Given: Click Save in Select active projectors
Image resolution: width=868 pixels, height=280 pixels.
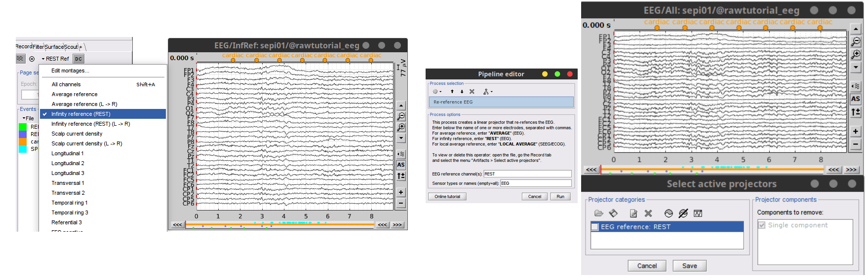Looking at the screenshot, I should [689, 266].
